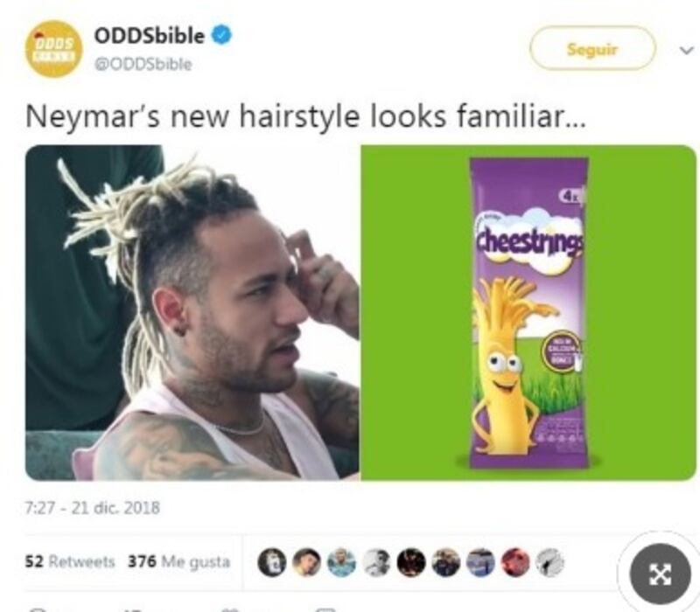Expand the image with the fullscreen icon
The height and width of the screenshot is (612, 700).
pyautogui.click(x=660, y=574)
